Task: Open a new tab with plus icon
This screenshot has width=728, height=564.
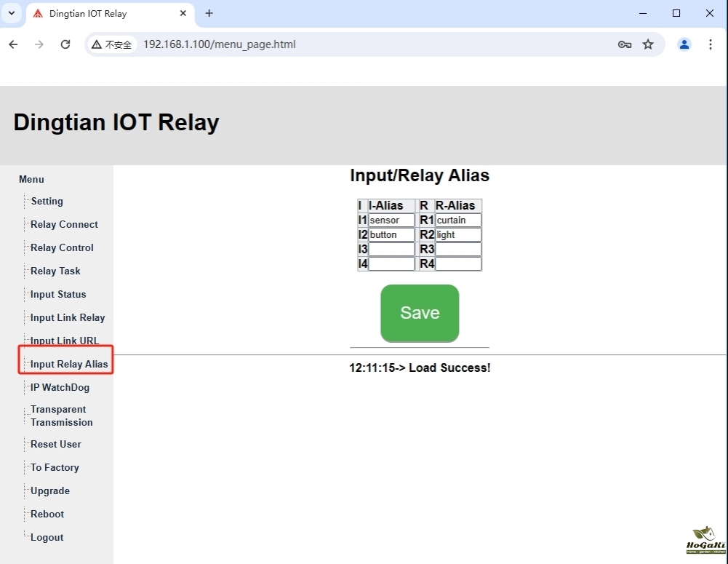Action: [209, 13]
